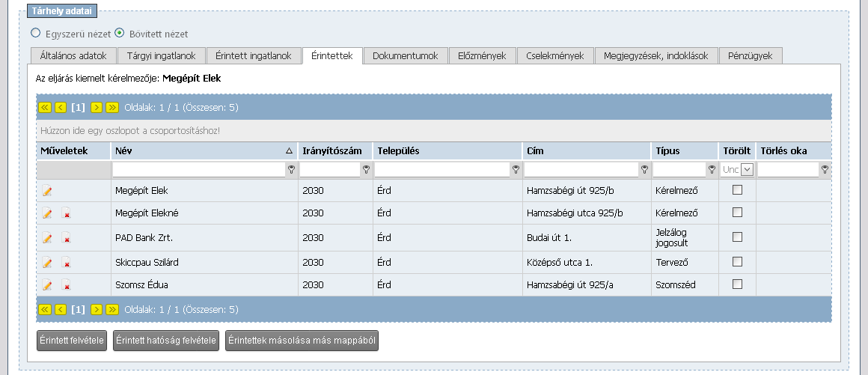The height and width of the screenshot is (375, 868).
Task: Go to previous page in bottom pager
Action: click(61, 310)
